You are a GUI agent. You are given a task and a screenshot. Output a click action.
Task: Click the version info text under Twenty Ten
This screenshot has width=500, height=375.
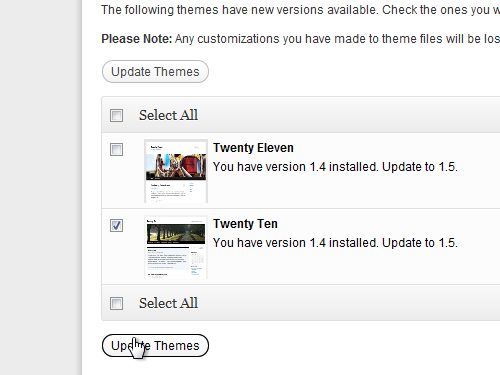tap(335, 243)
